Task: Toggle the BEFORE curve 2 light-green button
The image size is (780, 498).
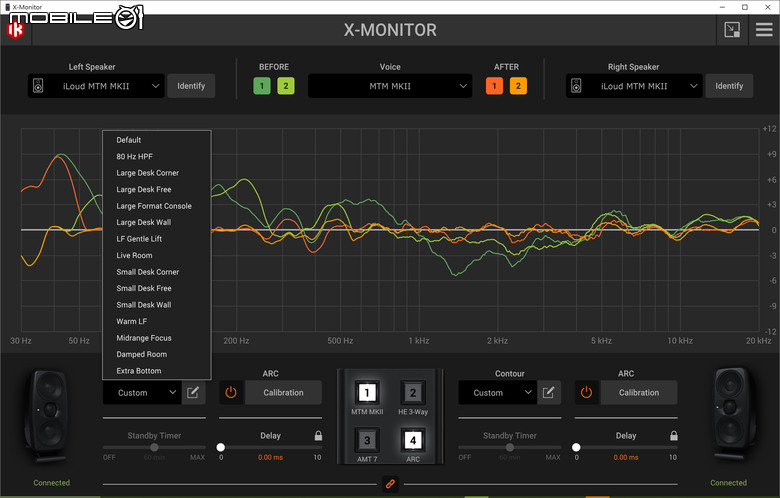Action: (286, 86)
